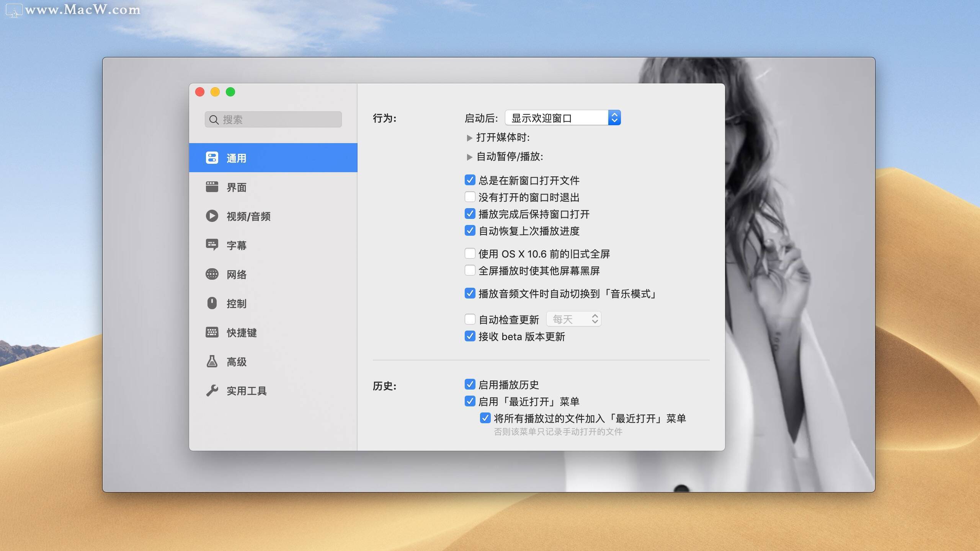Zoom preferences window with green button

tap(230, 92)
